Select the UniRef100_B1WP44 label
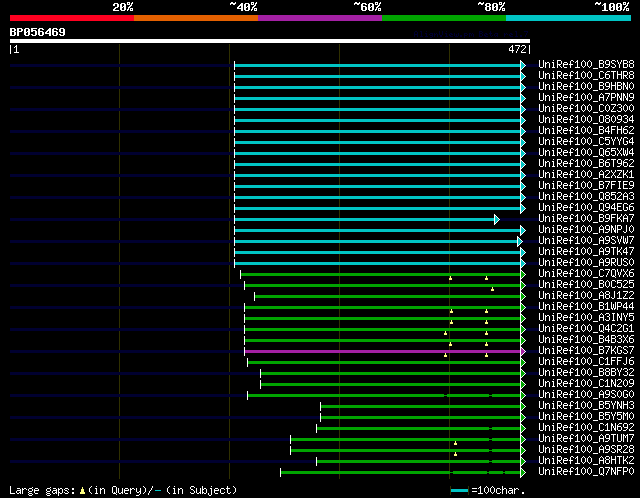 click(586, 307)
